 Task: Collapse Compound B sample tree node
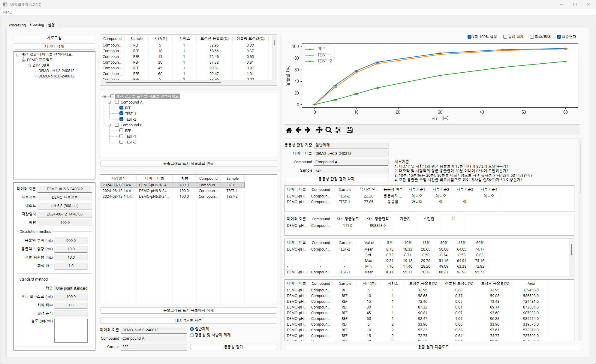point(109,125)
